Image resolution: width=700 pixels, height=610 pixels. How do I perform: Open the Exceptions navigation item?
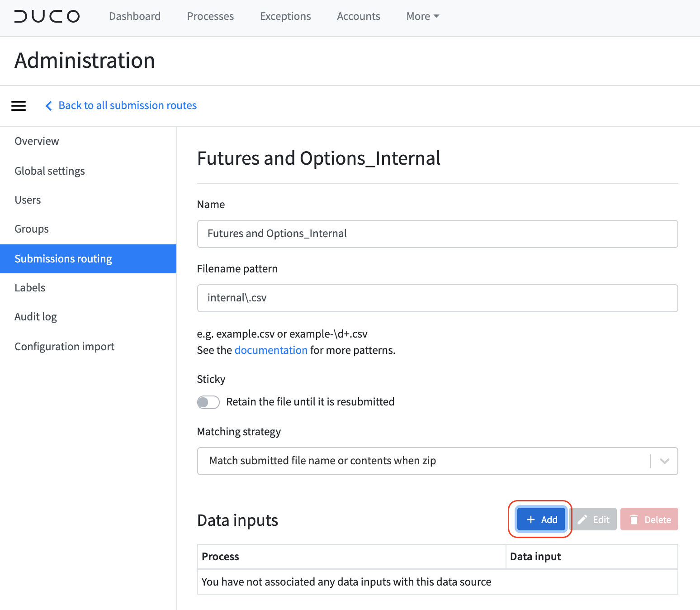(x=285, y=16)
